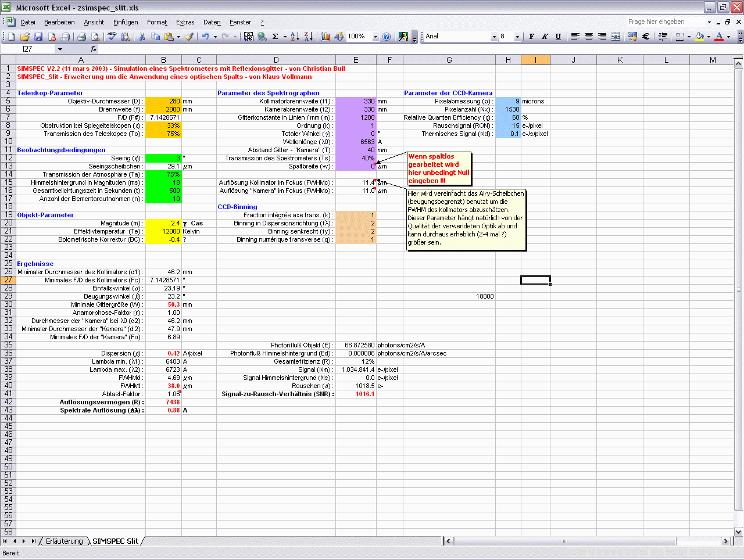Viewport: 744px width, 560px height.
Task: Click the Euro currency format icon
Action: point(646,37)
